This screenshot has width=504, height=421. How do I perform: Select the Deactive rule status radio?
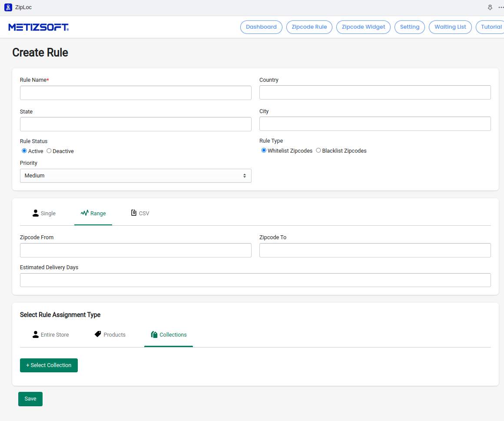pyautogui.click(x=49, y=151)
